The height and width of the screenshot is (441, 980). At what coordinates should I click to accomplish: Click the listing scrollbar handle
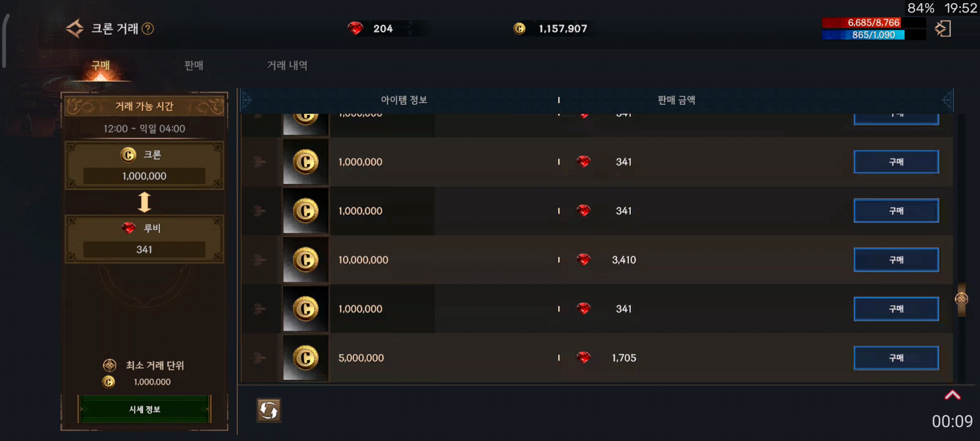[x=962, y=299]
